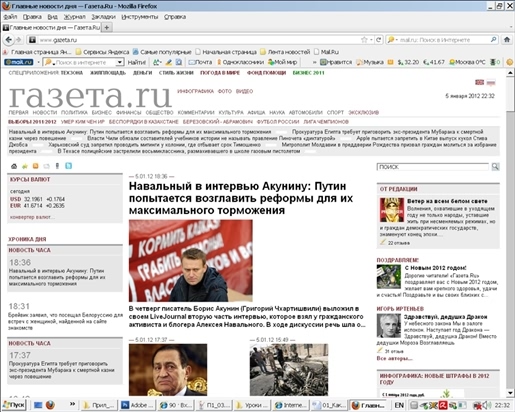This screenshot has height=412, width=515.
Task: Open the search engine dropdown in the browser search box
Action: 392,40
